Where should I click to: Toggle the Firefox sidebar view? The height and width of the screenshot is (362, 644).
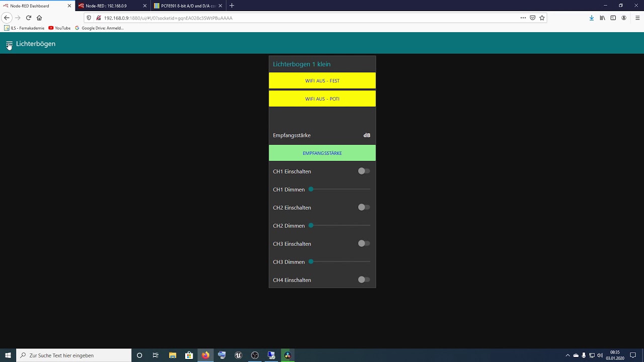tap(613, 18)
